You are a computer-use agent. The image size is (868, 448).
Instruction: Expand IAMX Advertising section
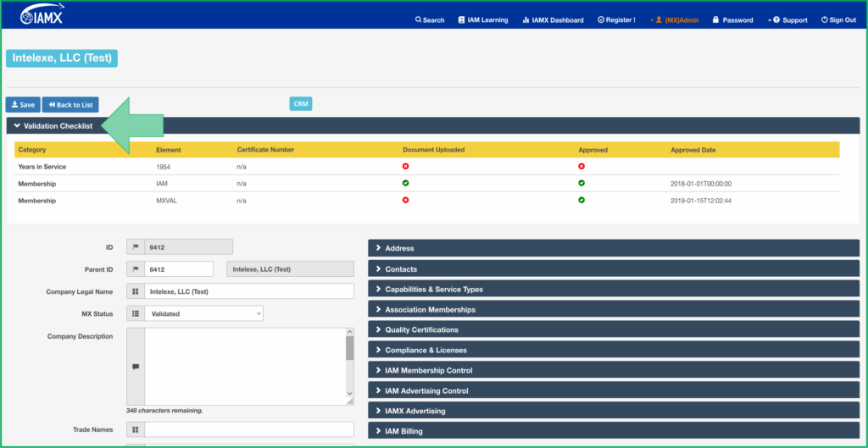(x=614, y=411)
